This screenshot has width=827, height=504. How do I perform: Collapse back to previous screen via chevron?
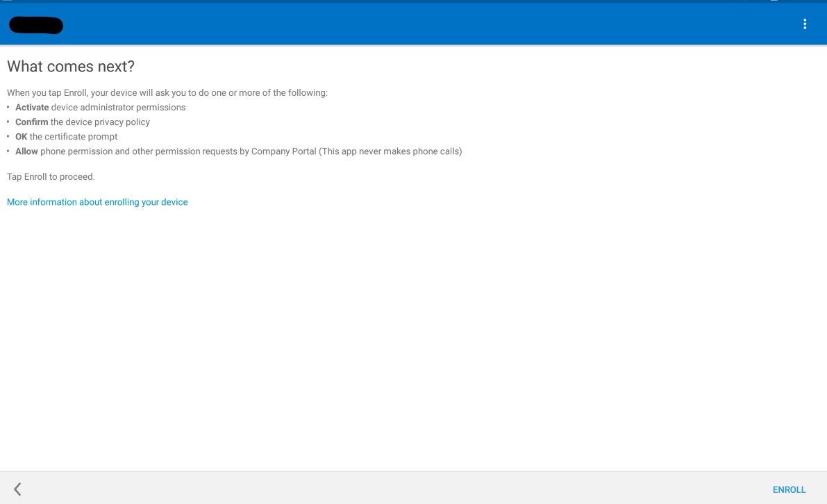17,489
